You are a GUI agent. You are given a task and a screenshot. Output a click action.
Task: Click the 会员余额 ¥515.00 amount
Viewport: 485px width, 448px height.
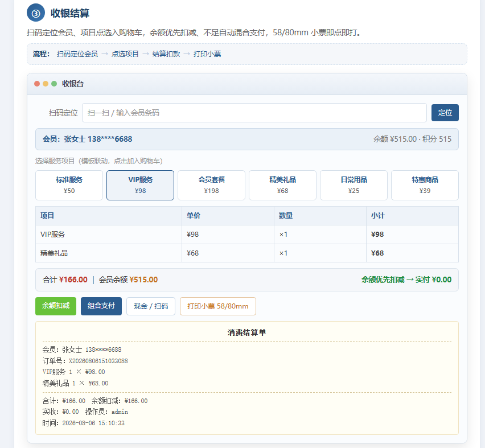pos(128,280)
